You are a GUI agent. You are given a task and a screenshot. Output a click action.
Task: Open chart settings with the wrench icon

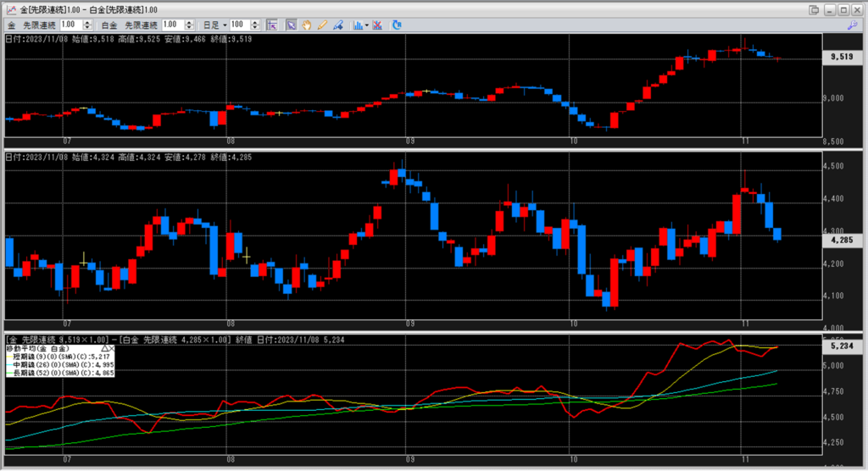[x=852, y=25]
